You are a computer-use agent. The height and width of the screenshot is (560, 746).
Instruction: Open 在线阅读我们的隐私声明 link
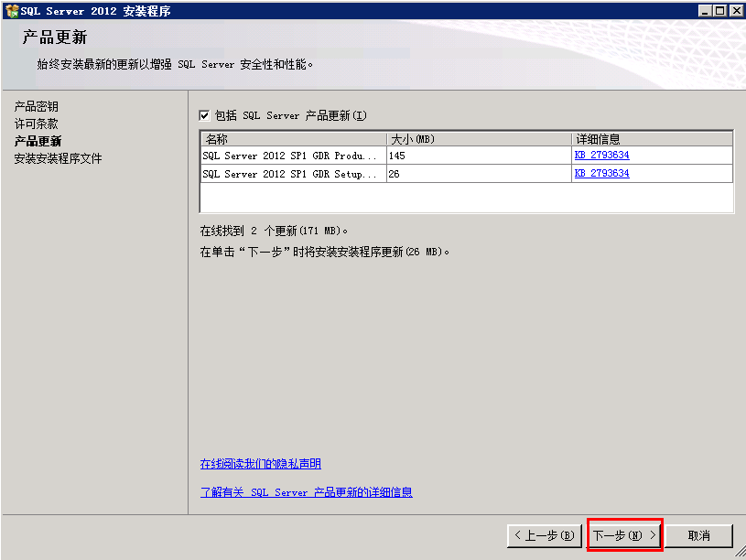pos(260,463)
